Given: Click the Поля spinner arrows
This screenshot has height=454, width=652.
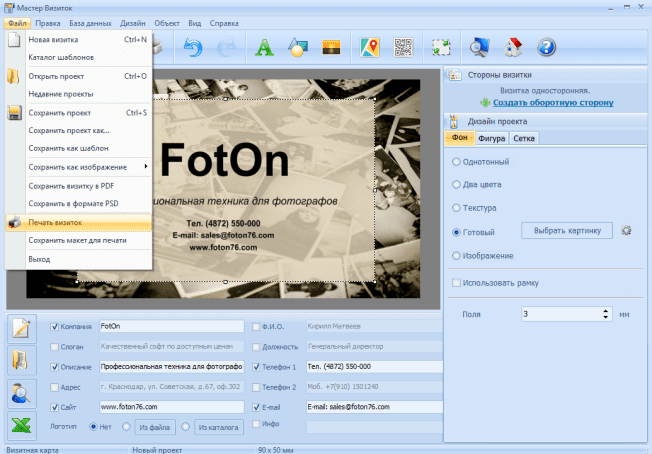Looking at the screenshot, I should click(606, 314).
